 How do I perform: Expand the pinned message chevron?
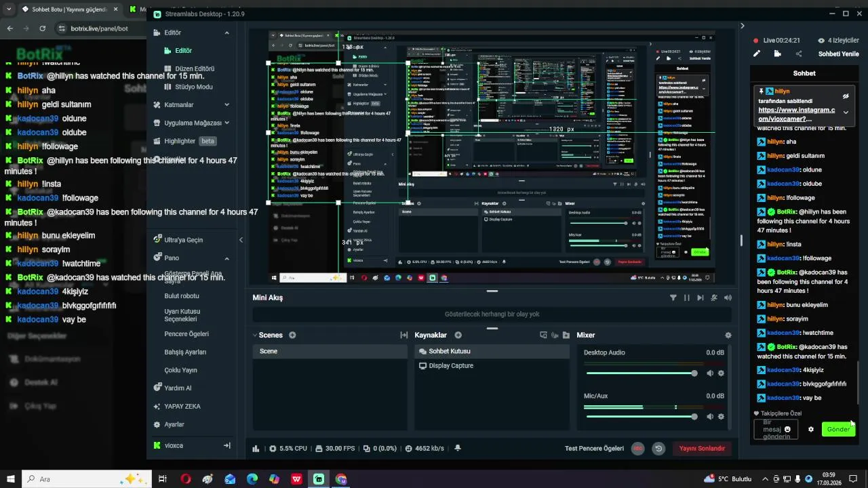tap(846, 113)
